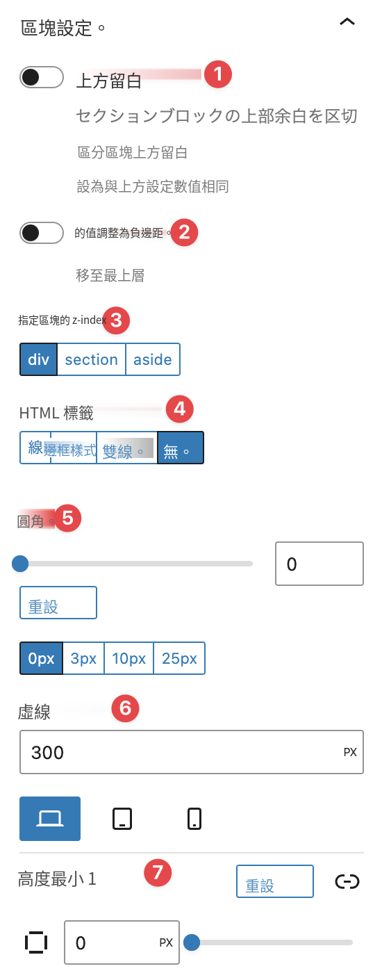This screenshot has width=382, height=980.
Task: Choose the 線 border style
Action: click(x=35, y=448)
